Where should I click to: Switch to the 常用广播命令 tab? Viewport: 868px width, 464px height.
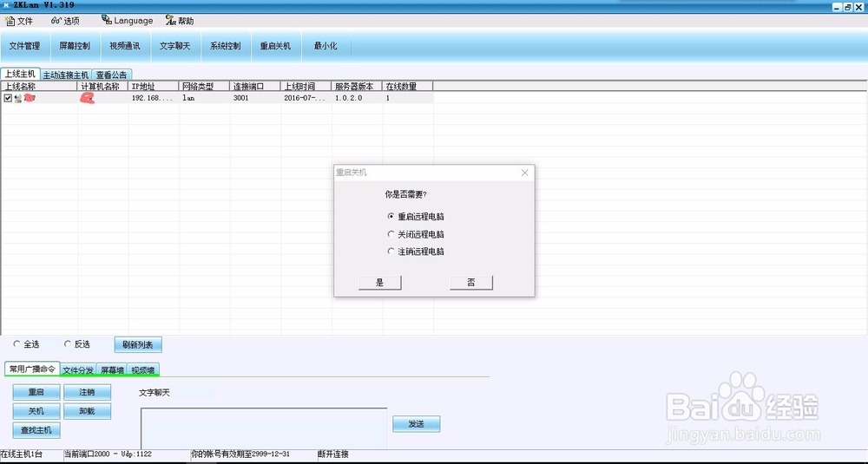pyautogui.click(x=32, y=369)
